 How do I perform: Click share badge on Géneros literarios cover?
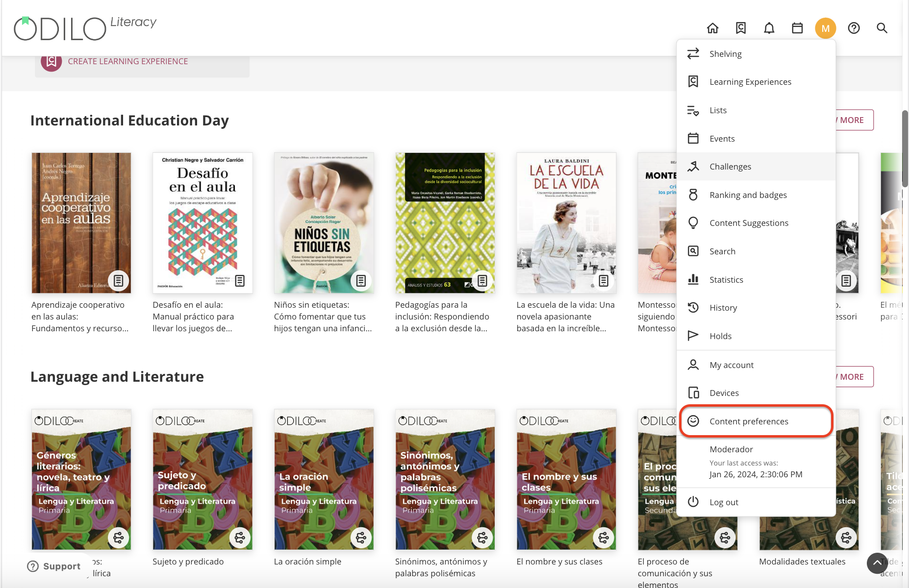coord(119,538)
